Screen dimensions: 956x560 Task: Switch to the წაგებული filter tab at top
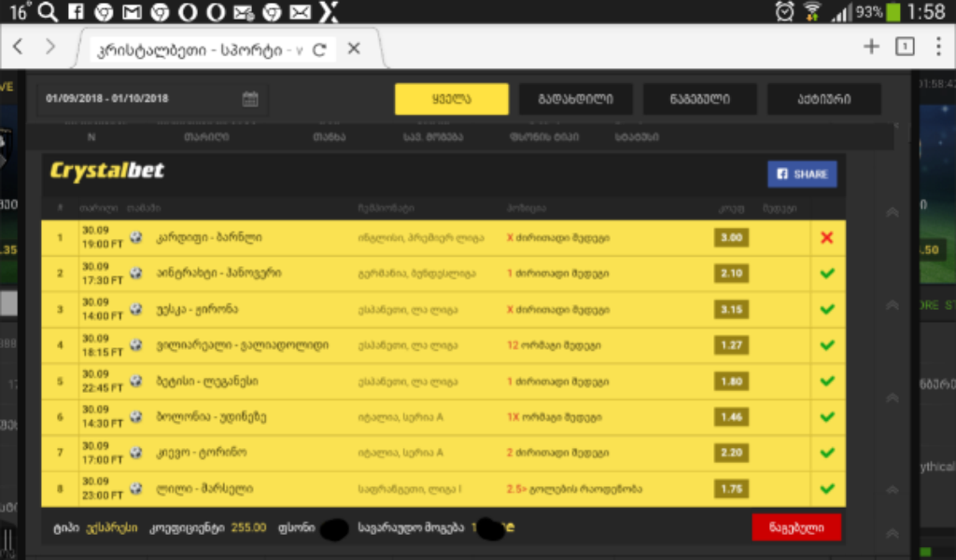[700, 99]
